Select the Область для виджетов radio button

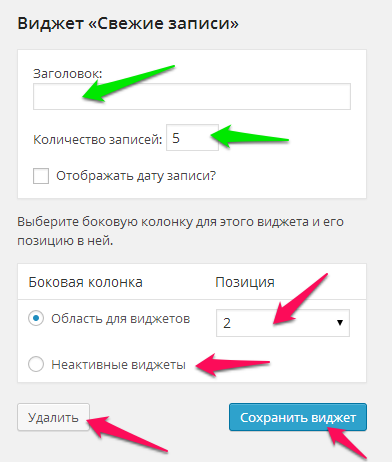[36, 318]
